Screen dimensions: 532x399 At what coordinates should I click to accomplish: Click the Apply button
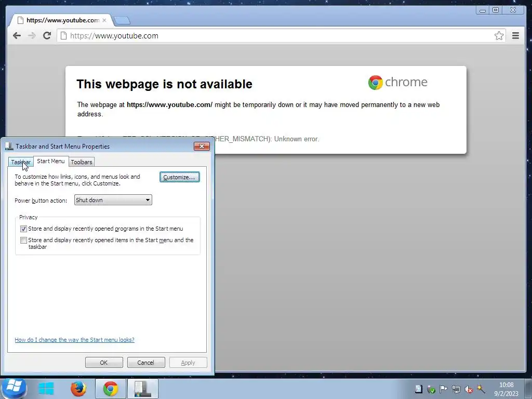188,362
